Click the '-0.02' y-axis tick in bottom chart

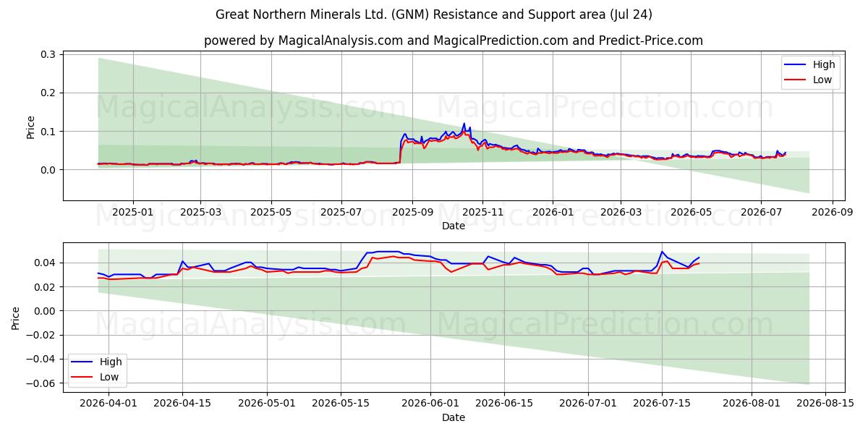(43, 335)
